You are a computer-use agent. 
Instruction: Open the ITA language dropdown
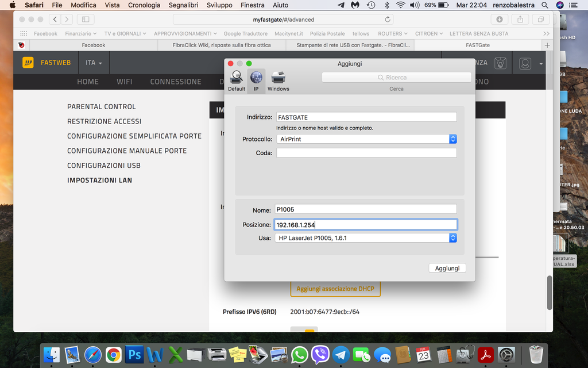point(94,63)
